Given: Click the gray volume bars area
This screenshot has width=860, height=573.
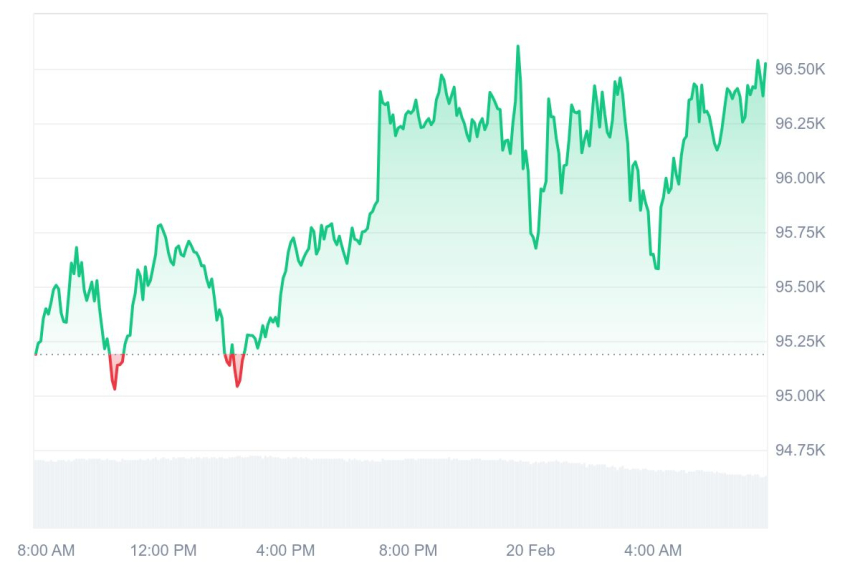Looking at the screenshot, I should 400,493.
